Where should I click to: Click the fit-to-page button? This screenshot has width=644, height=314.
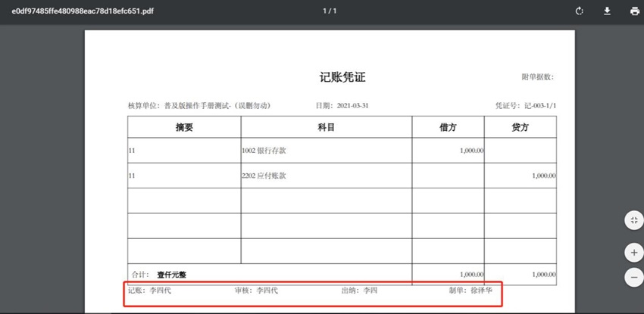pos(634,220)
